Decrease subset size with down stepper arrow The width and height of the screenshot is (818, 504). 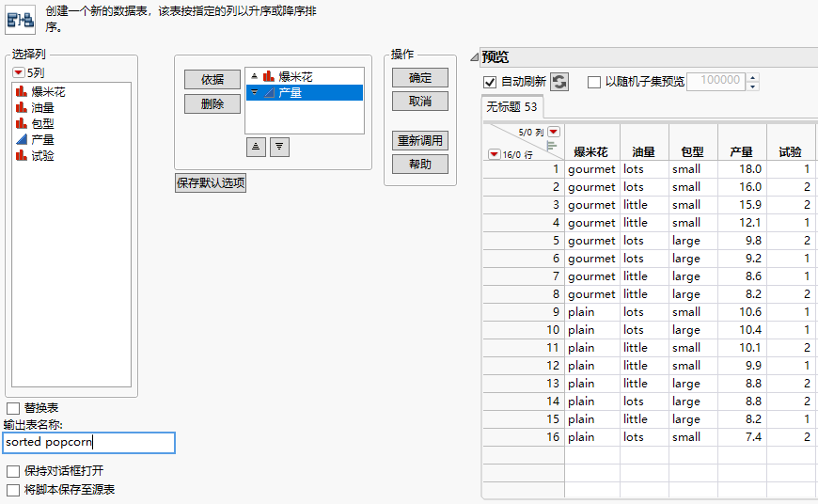pos(752,87)
